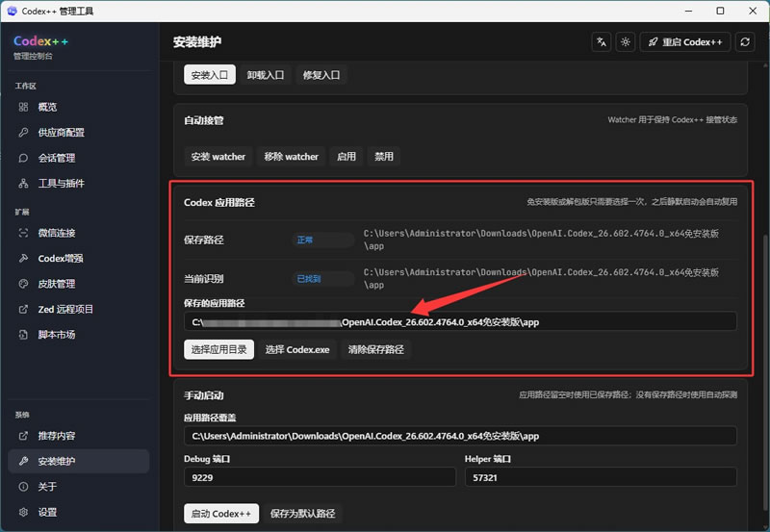Viewport: 770px width, 532px height.
Task: Open 皮肤管理 in the sidebar
Action: coord(79,284)
